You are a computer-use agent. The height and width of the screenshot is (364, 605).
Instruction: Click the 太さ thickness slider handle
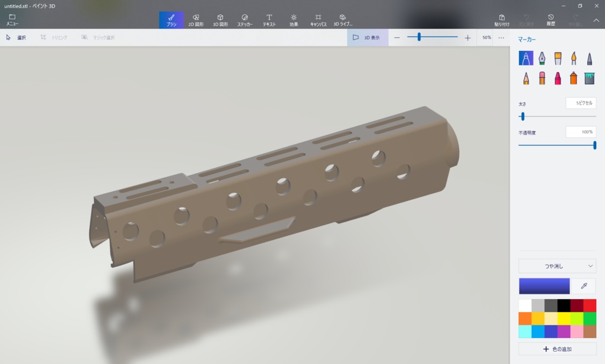point(523,116)
